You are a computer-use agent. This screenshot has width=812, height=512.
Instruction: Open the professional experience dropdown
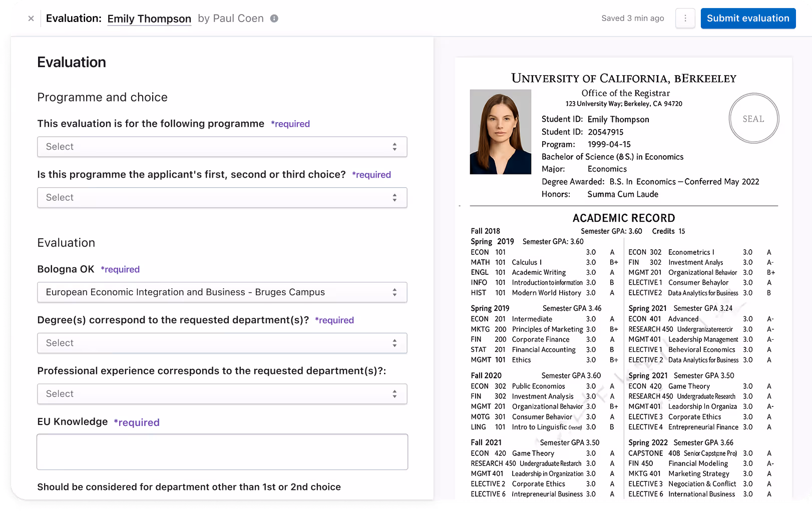tap(222, 394)
